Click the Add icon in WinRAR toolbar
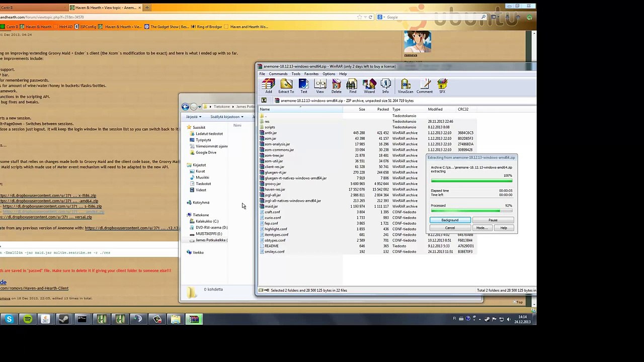The width and height of the screenshot is (644, 362). pos(268,86)
